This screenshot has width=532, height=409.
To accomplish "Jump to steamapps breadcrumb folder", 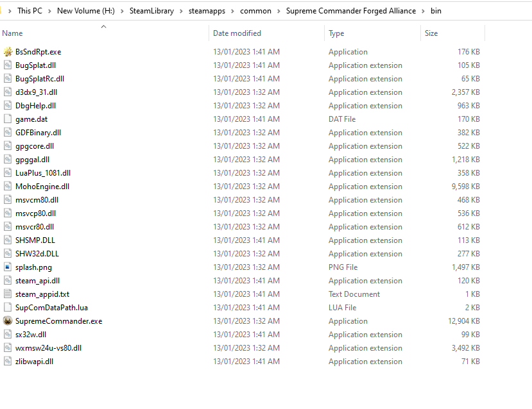I will 207,11.
